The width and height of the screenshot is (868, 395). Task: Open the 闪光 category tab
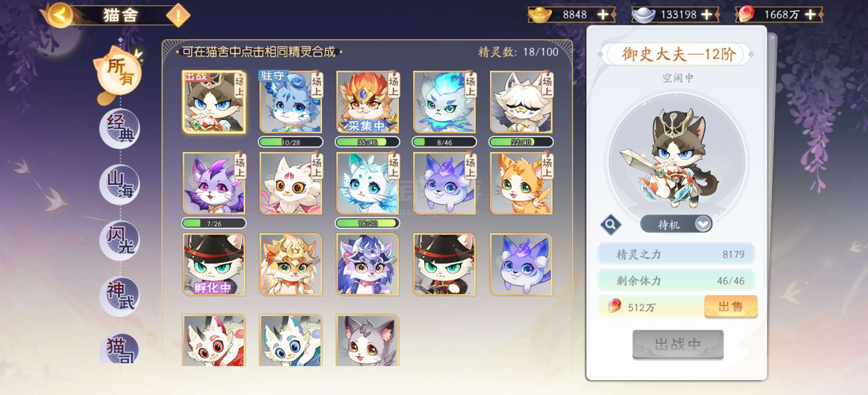pyautogui.click(x=120, y=240)
